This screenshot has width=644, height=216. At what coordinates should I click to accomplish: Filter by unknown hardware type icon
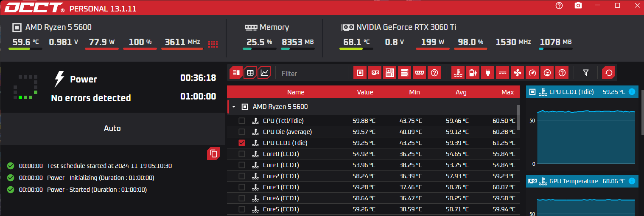coord(434,73)
